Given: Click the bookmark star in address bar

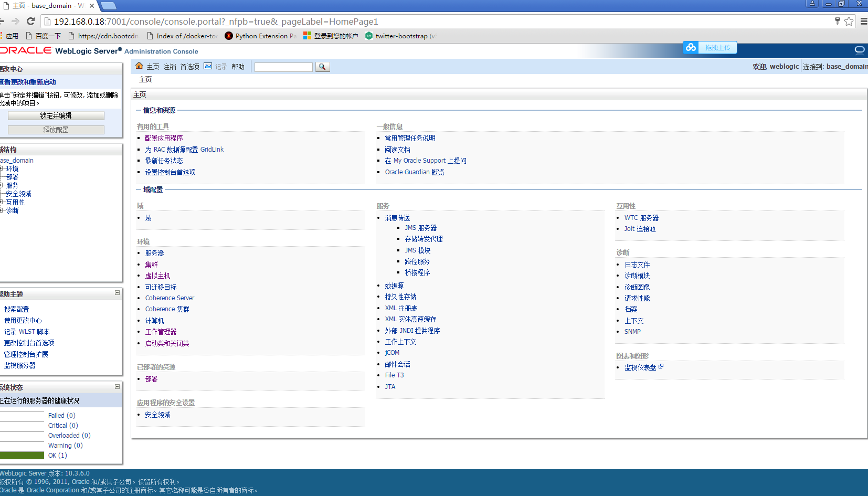Looking at the screenshot, I should 849,22.
